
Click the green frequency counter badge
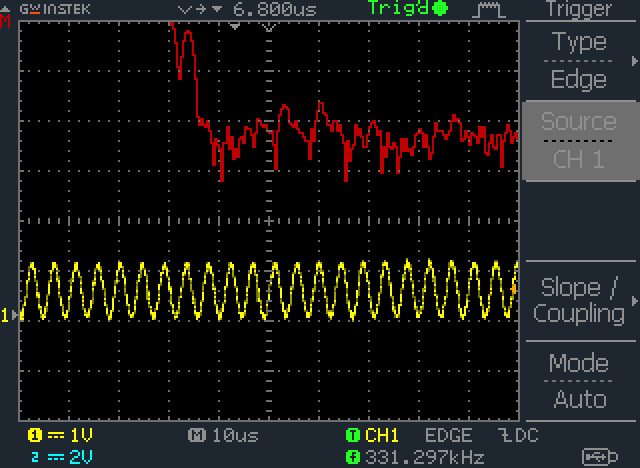coord(353,457)
